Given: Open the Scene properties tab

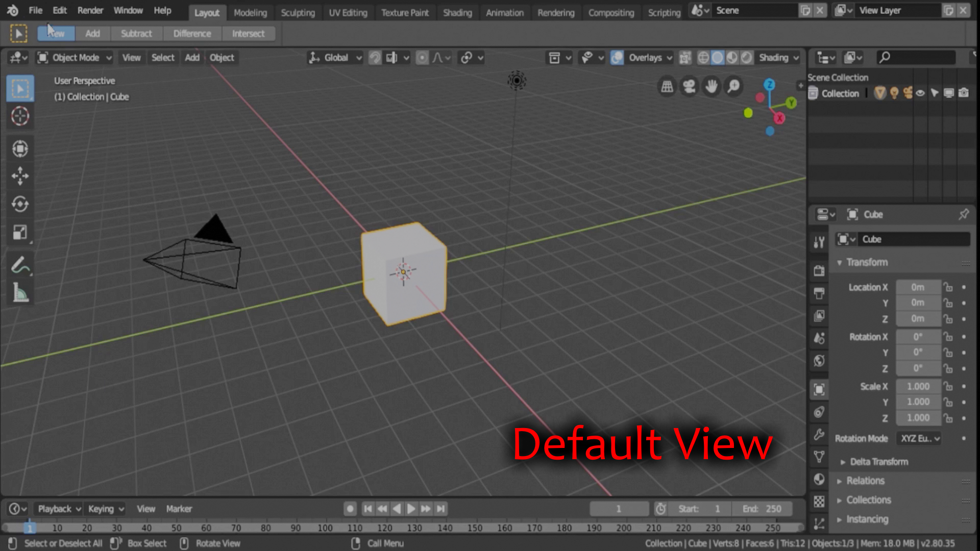Looking at the screenshot, I should [819, 338].
